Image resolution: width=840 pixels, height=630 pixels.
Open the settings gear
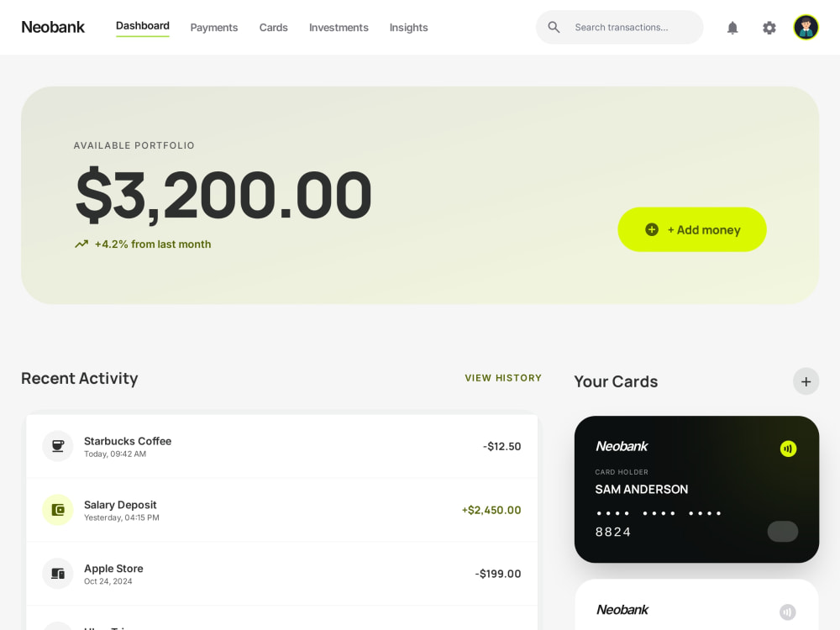[x=769, y=28]
